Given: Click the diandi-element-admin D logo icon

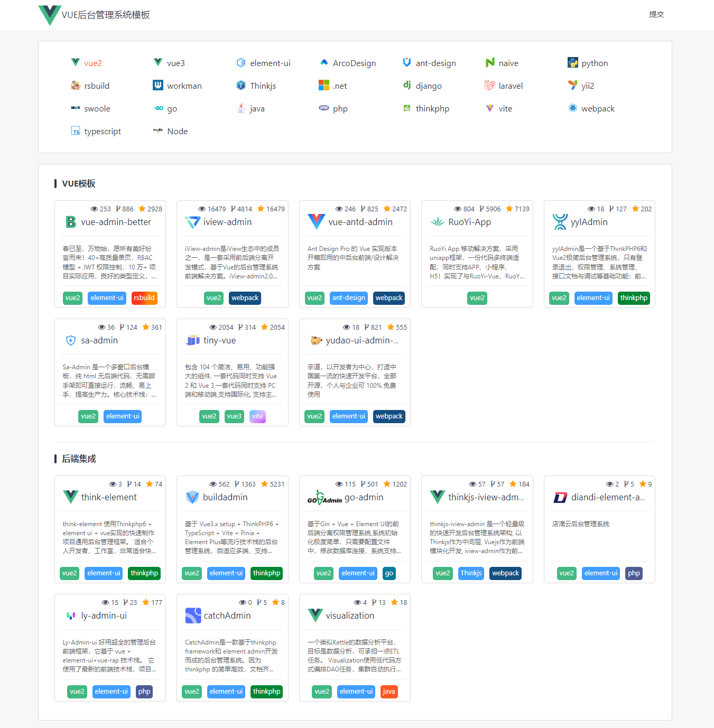Looking at the screenshot, I should 560,498.
